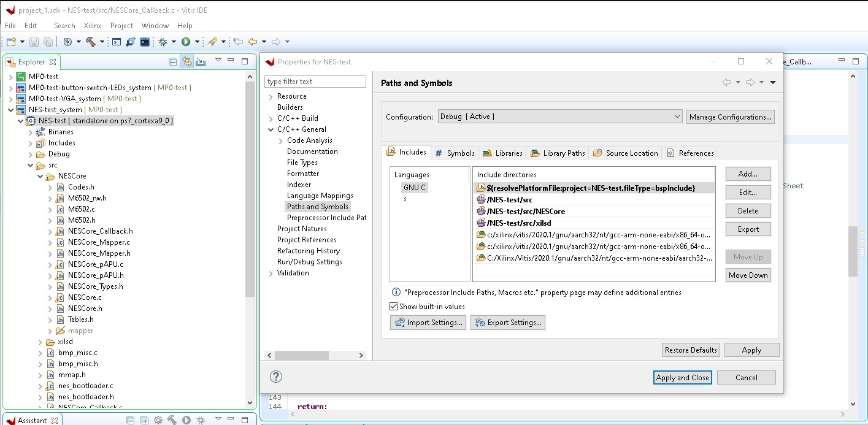Click the type filter text input field
This screenshot has width=868, height=425.
315,82
